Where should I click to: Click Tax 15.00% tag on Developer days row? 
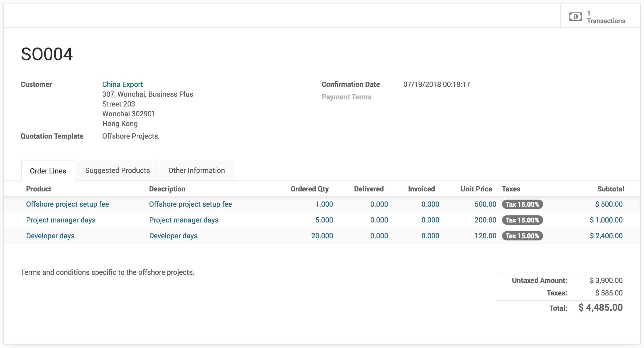click(x=522, y=236)
